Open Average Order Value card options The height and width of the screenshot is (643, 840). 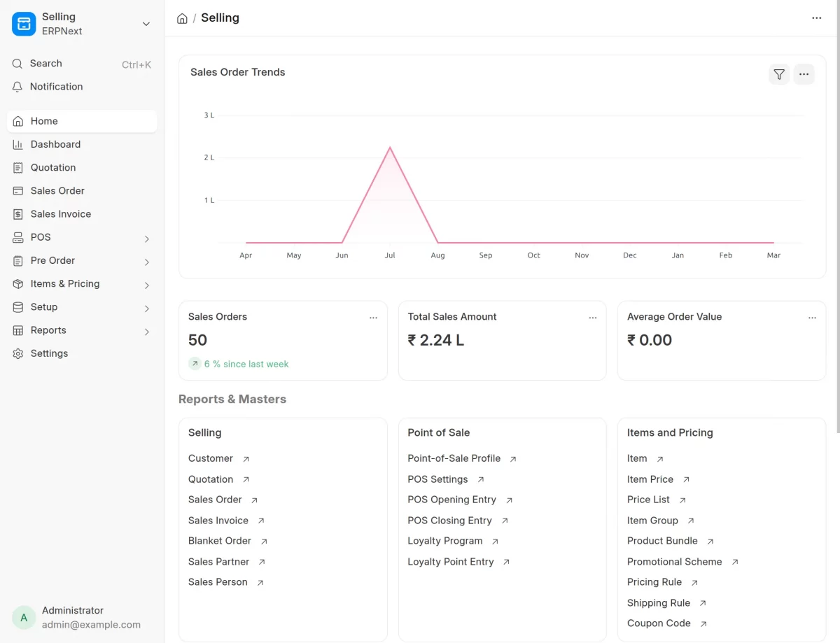pyautogui.click(x=812, y=318)
